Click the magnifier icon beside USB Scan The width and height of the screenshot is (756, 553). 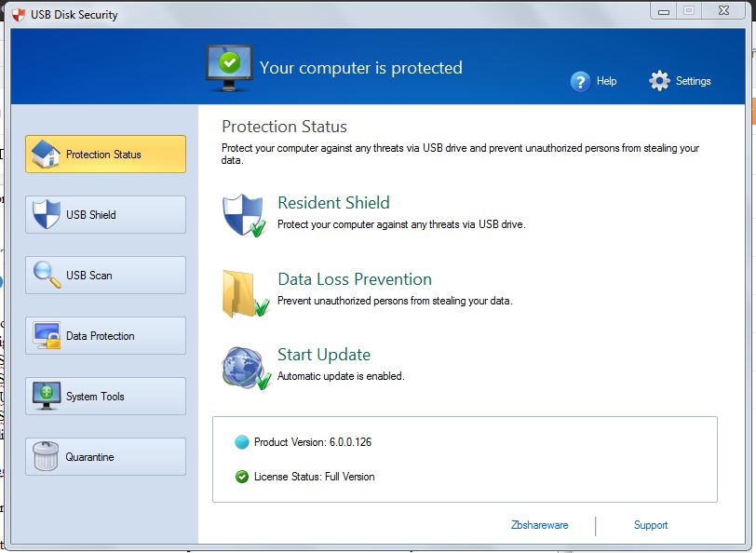click(x=47, y=275)
